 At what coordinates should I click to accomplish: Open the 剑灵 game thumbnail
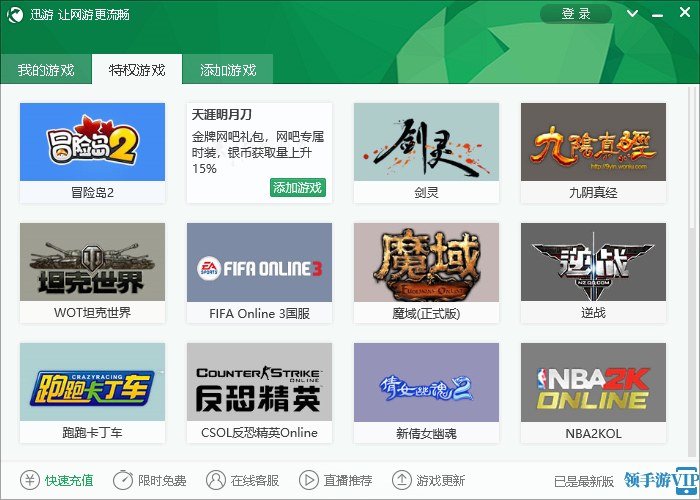coord(426,142)
